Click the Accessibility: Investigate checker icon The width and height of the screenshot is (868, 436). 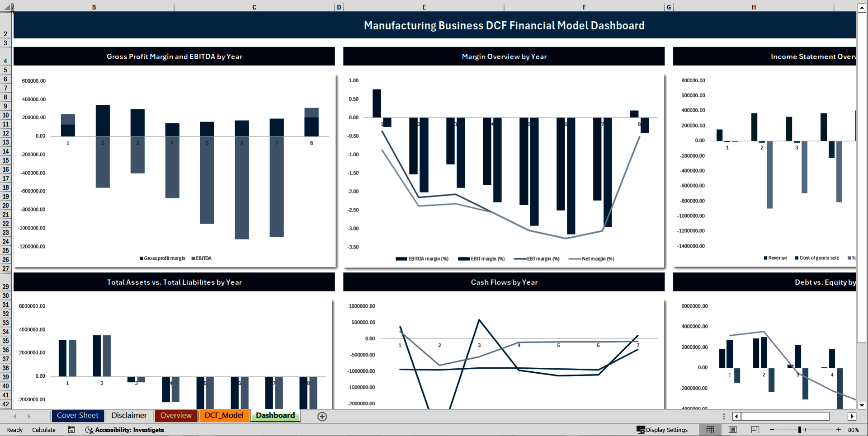pos(89,430)
